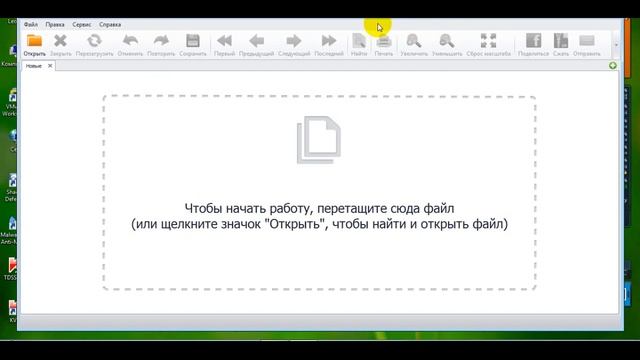Click the Уменьшить zoom-out magnifier

click(447, 41)
